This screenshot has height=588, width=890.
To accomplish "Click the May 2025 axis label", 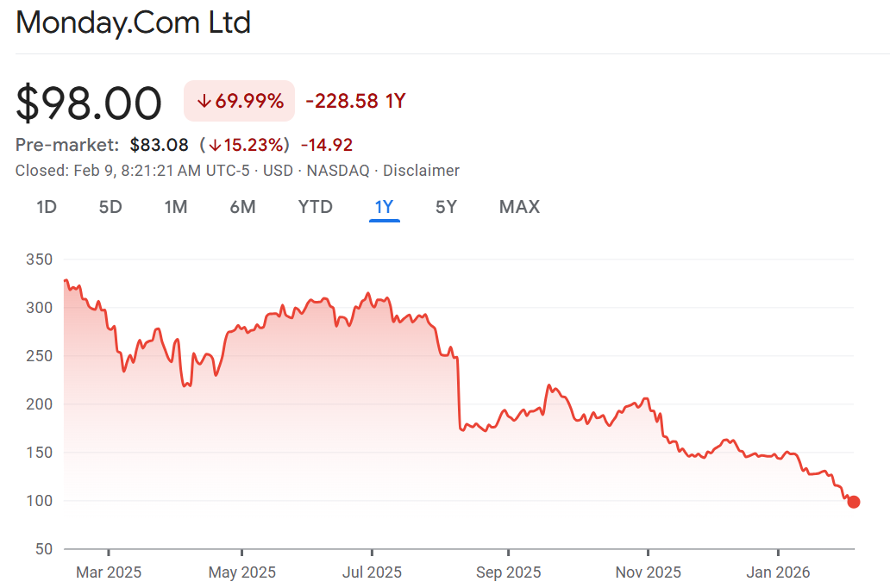I will point(242,572).
